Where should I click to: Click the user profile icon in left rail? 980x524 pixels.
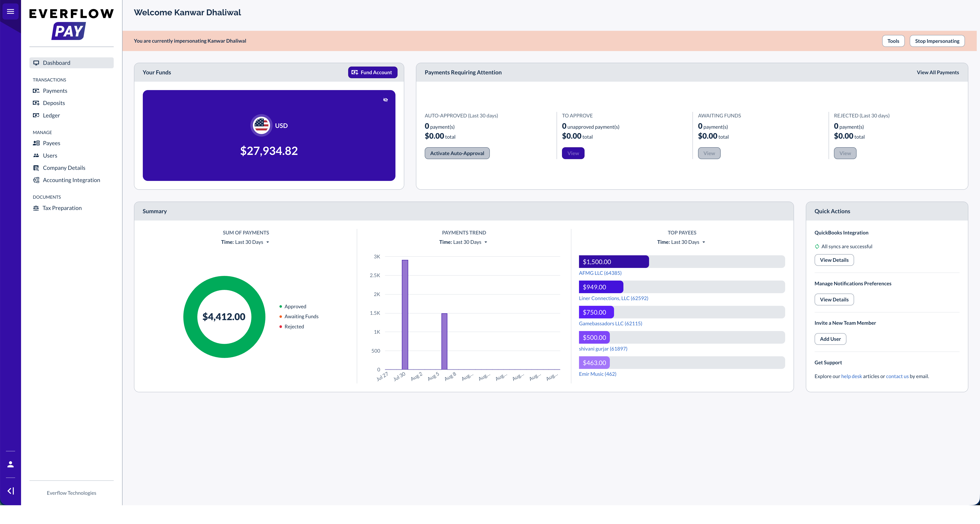[x=11, y=464]
